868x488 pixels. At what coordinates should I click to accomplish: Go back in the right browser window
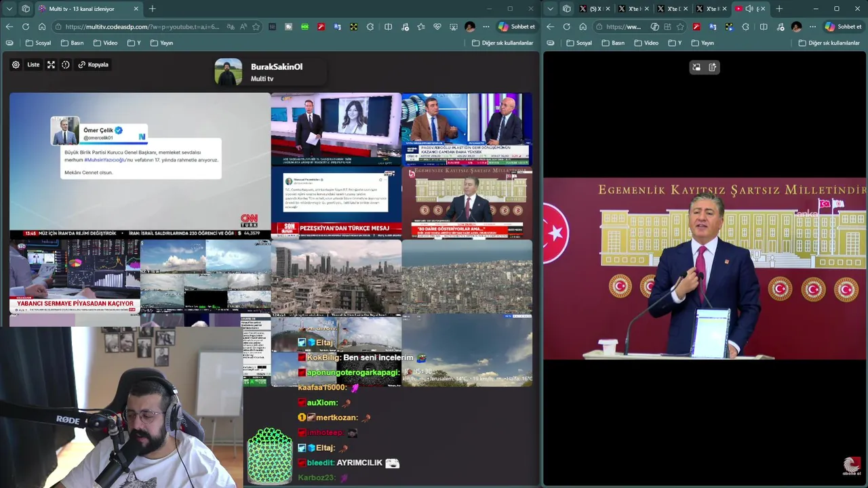click(x=551, y=26)
